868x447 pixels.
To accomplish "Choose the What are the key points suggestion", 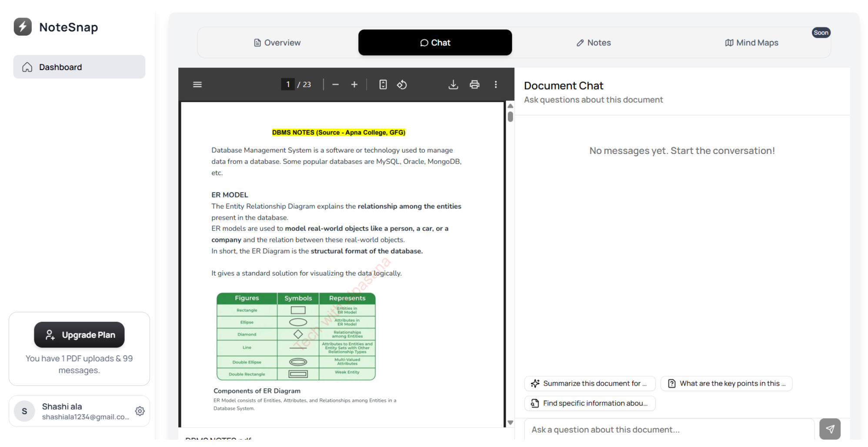I will pos(726,384).
